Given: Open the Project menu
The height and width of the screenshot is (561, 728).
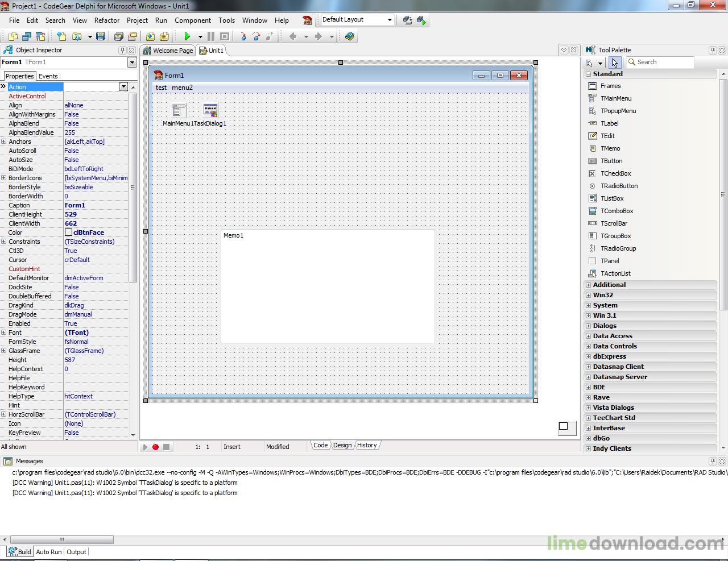Looking at the screenshot, I should click(137, 20).
